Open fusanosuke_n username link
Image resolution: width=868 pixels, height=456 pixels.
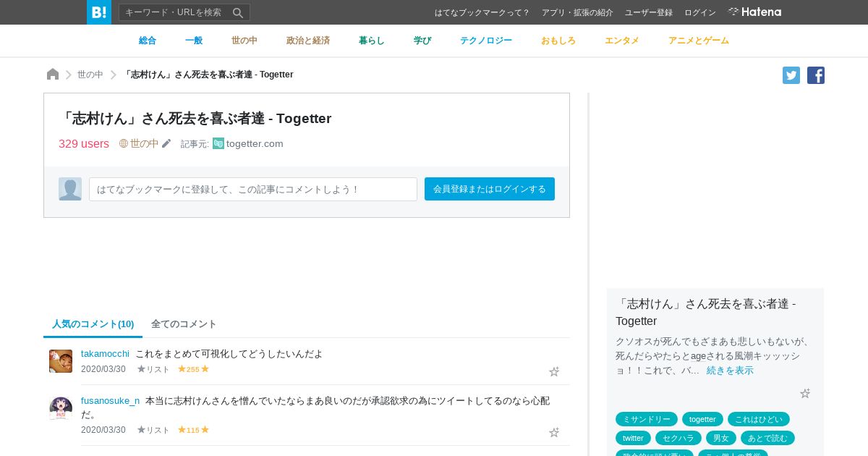(110, 400)
